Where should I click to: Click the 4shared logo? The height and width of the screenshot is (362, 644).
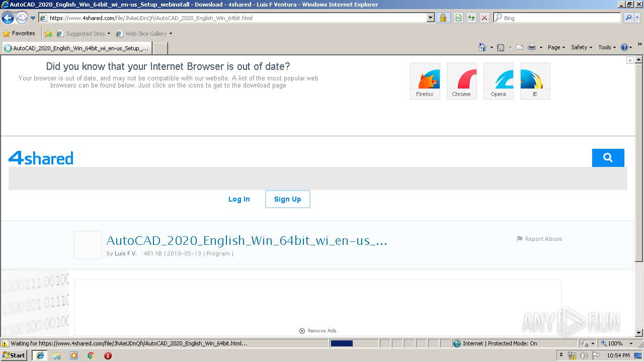pyautogui.click(x=41, y=158)
